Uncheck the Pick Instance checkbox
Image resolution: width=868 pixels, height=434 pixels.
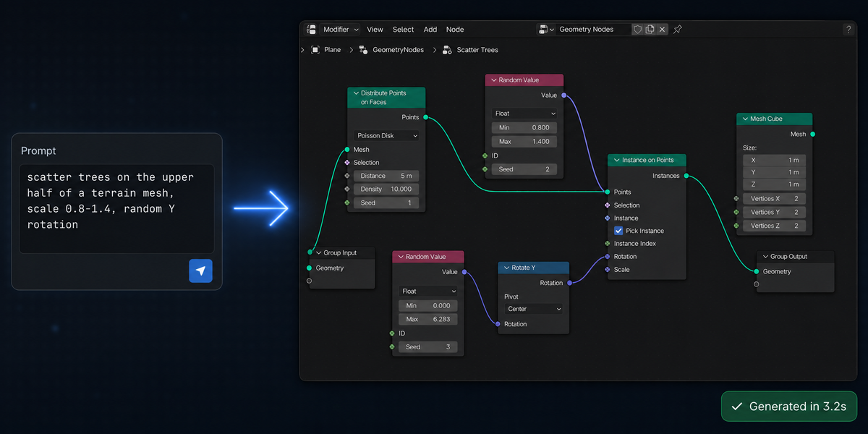618,231
